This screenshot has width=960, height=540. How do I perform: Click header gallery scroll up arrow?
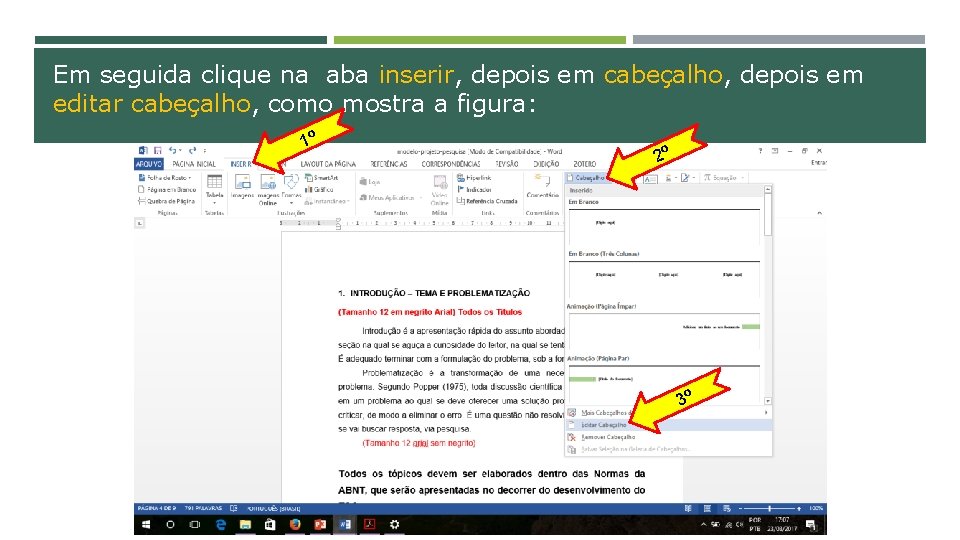pyautogui.click(x=768, y=190)
